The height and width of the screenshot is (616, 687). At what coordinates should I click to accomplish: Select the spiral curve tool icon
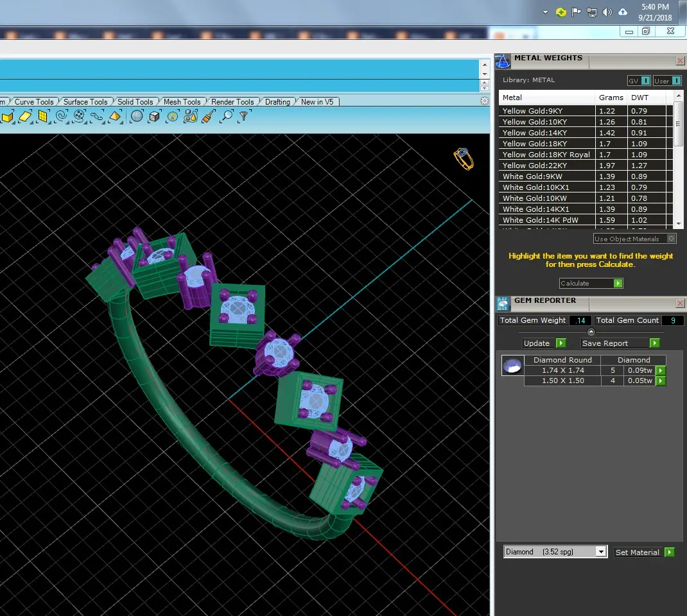click(62, 116)
